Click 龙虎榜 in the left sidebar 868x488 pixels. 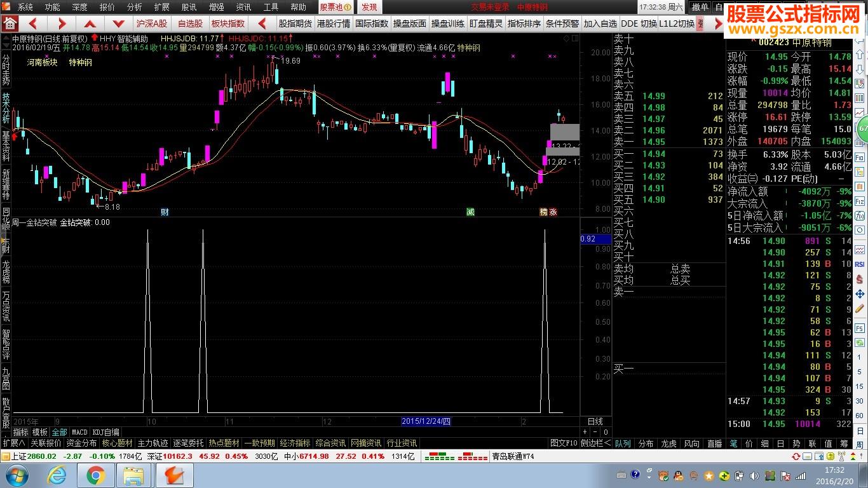tap(6, 271)
